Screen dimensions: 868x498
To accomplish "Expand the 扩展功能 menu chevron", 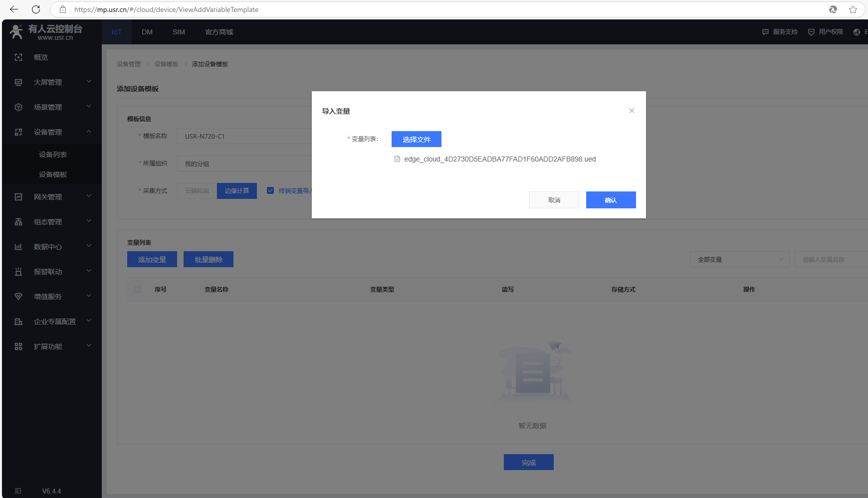I will pos(89,345).
